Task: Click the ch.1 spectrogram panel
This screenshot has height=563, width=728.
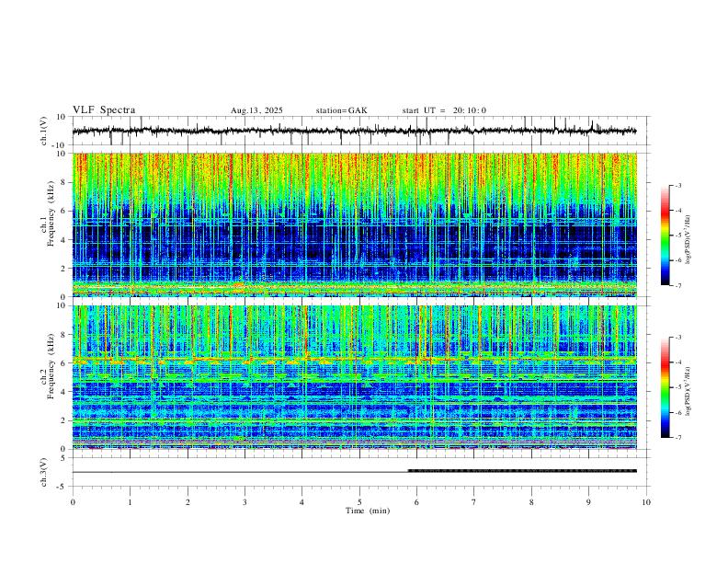Action: [x=355, y=224]
